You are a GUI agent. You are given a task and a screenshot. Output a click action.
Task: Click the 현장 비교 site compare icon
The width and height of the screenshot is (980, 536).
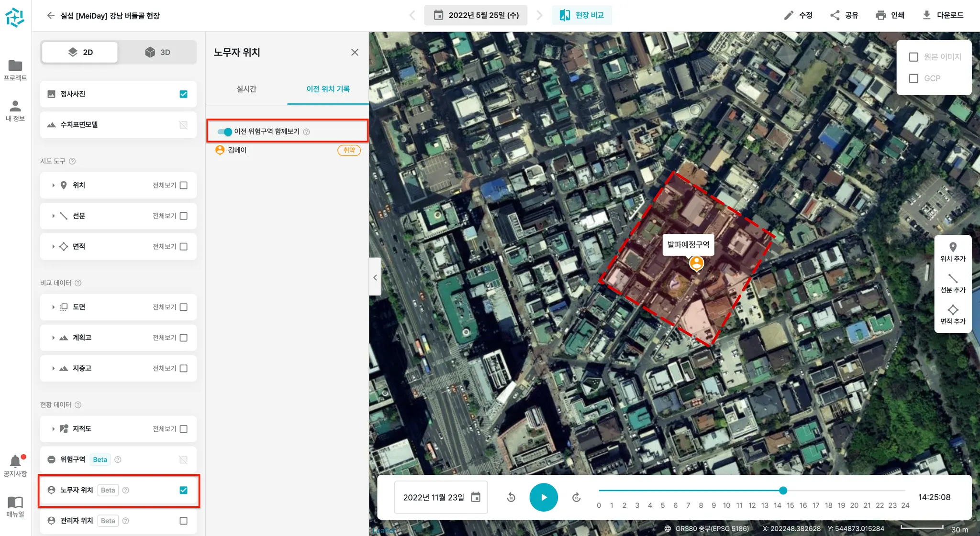click(565, 15)
